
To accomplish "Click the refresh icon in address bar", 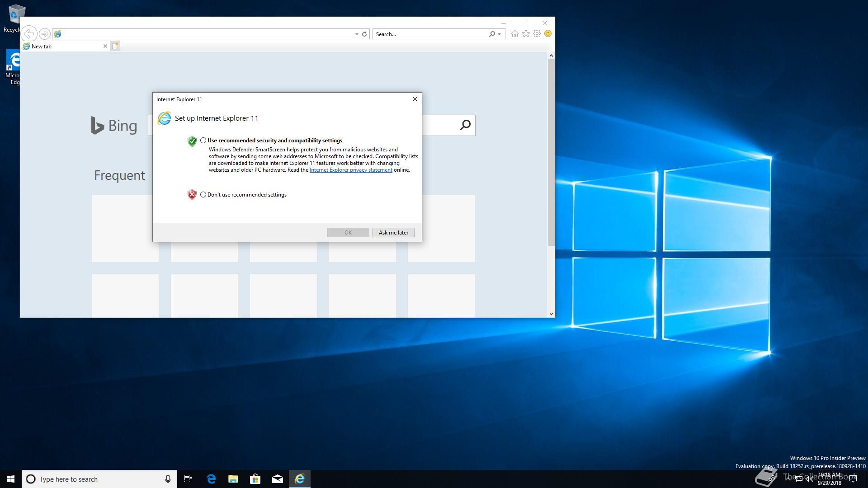I will pos(364,34).
